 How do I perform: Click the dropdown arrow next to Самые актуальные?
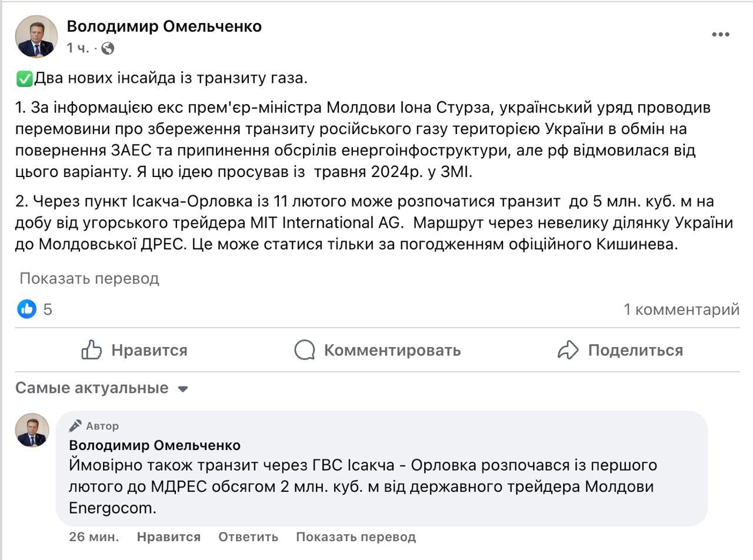tap(183, 389)
